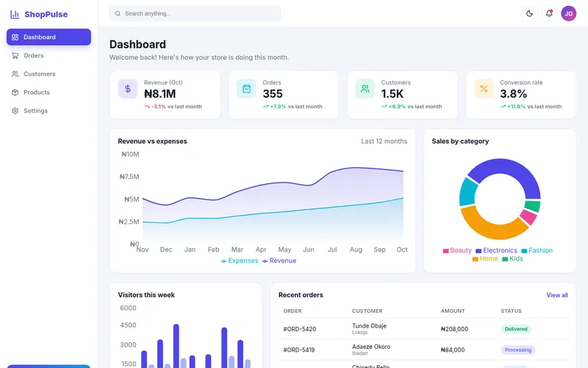This screenshot has width=588, height=368.
Task: Open the Dashboard sidebar item
Action: pyautogui.click(x=49, y=37)
